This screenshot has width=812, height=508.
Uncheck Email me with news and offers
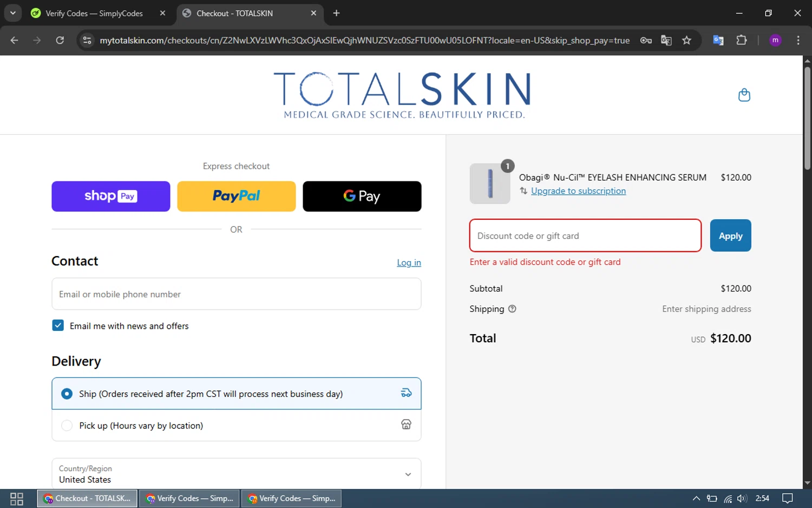(58, 325)
